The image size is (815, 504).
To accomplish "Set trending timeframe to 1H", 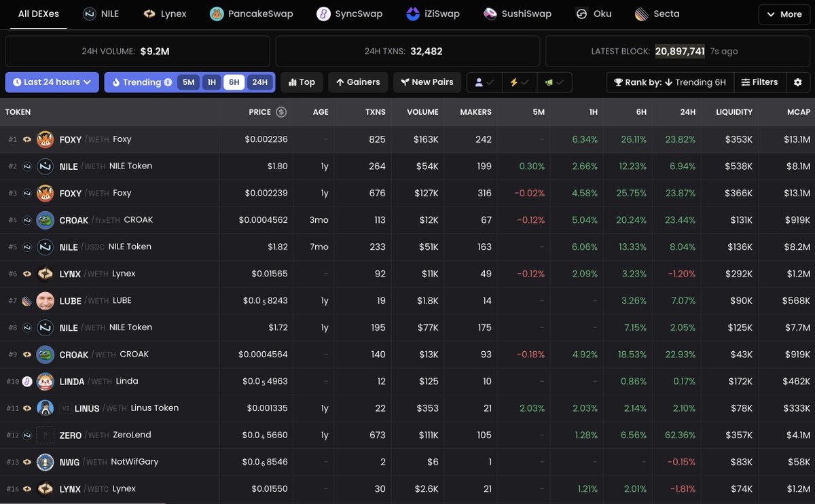I will tap(211, 82).
